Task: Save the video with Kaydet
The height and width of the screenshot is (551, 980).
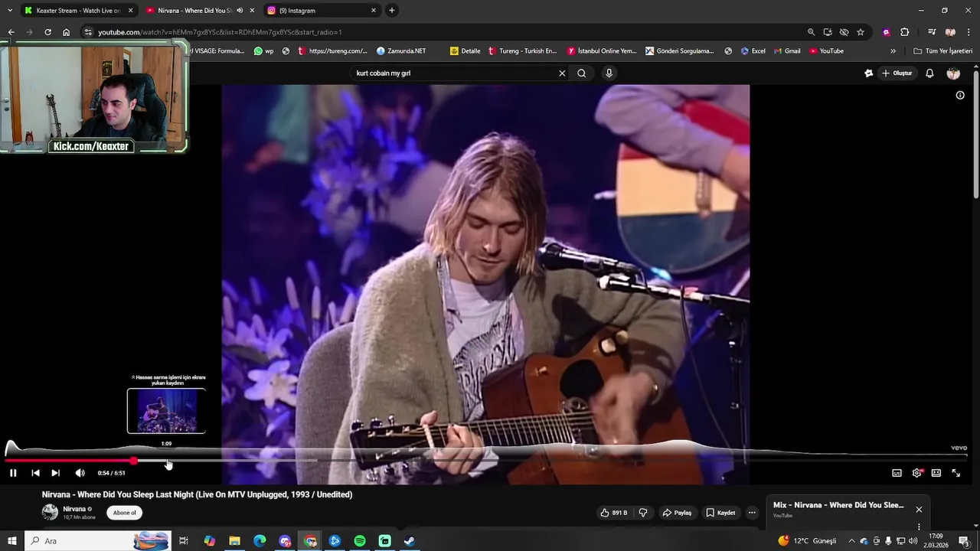Action: (x=720, y=513)
